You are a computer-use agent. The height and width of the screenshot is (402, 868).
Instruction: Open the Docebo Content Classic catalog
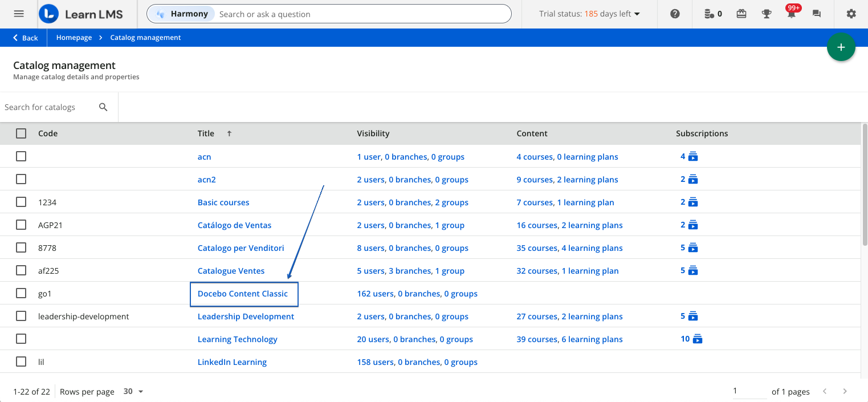tap(242, 293)
